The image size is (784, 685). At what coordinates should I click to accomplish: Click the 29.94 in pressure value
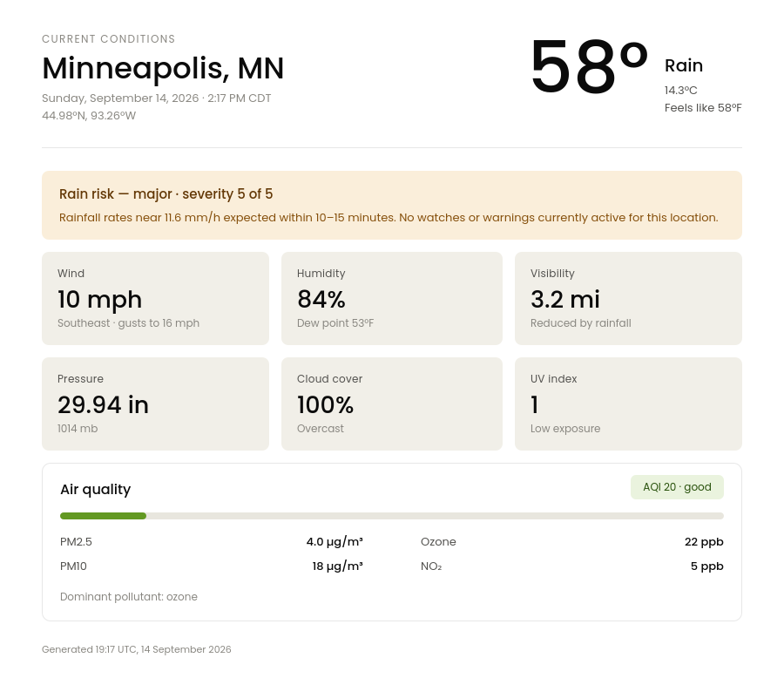(103, 404)
